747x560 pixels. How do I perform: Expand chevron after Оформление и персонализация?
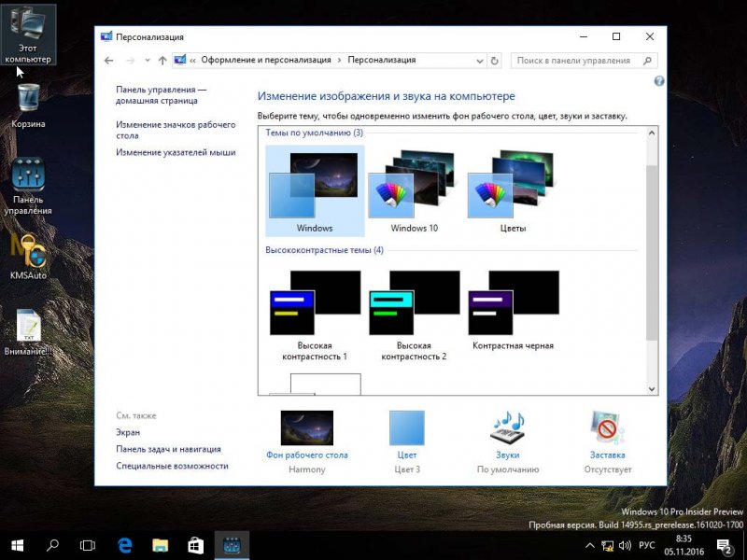click(340, 61)
